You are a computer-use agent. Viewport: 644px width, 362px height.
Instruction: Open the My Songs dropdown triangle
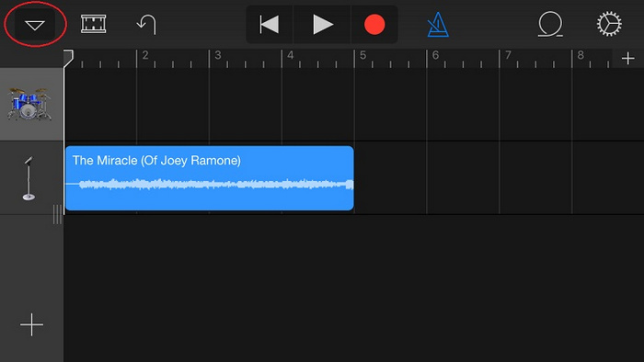click(35, 25)
